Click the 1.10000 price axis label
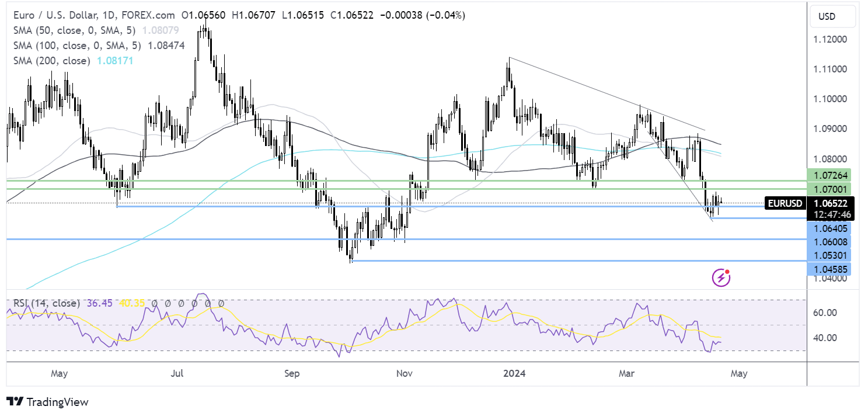Viewport: 868px width, 413px height. [x=831, y=99]
